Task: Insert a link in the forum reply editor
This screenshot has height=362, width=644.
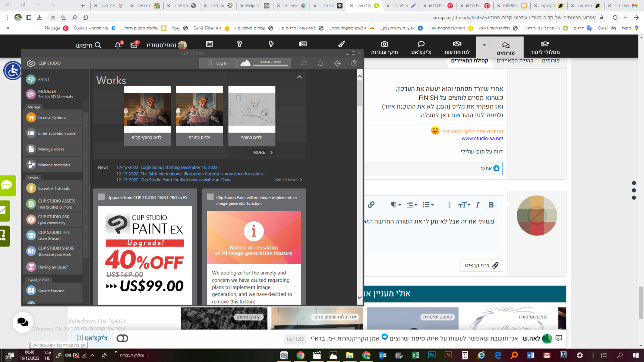Action: [371, 204]
